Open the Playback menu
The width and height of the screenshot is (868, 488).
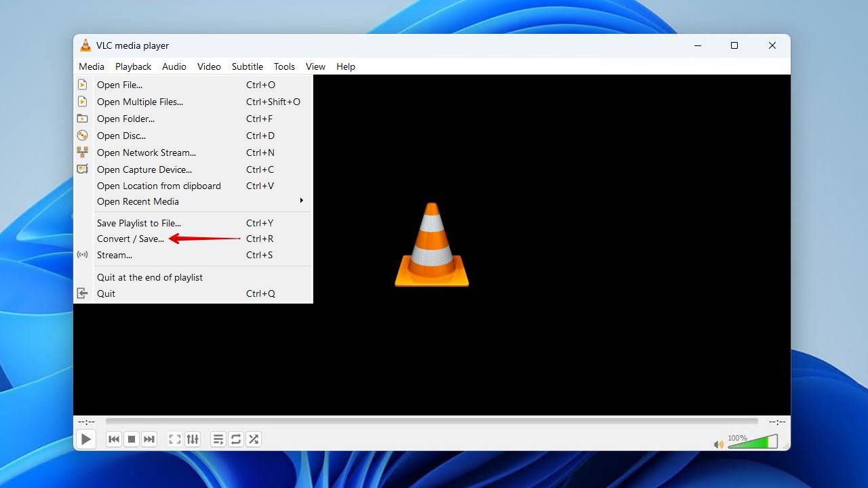[x=133, y=66]
